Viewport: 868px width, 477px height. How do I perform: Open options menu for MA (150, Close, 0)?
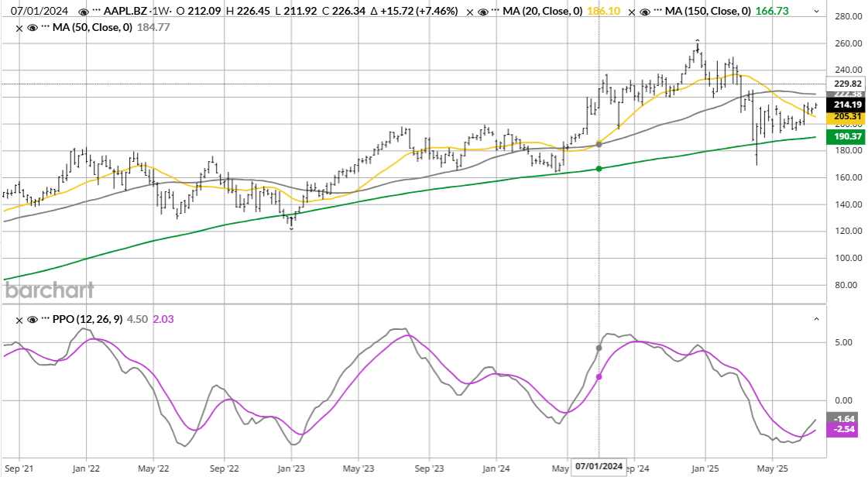[658, 11]
